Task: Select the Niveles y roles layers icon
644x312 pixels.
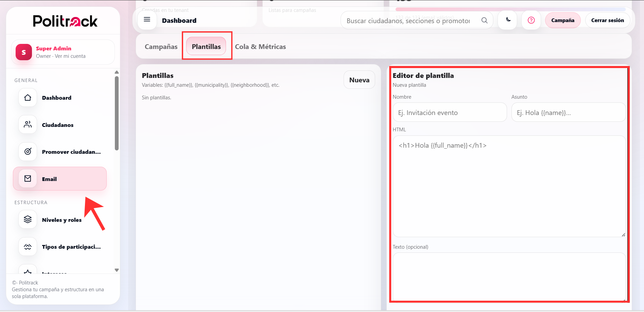Action: pyautogui.click(x=27, y=219)
